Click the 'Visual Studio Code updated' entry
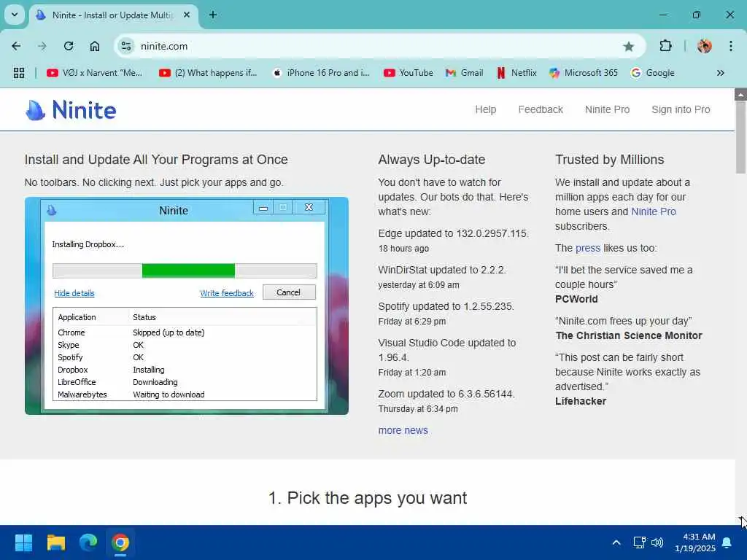Viewport: 747px width, 560px height. [x=447, y=350]
